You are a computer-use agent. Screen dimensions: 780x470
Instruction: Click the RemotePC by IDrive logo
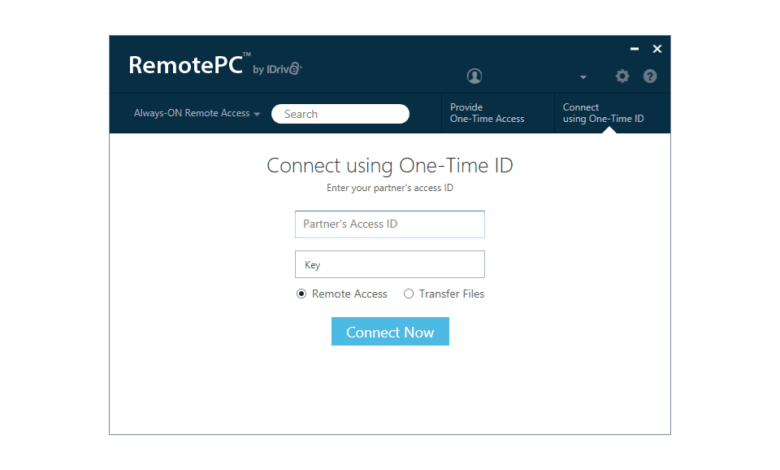click(x=215, y=65)
